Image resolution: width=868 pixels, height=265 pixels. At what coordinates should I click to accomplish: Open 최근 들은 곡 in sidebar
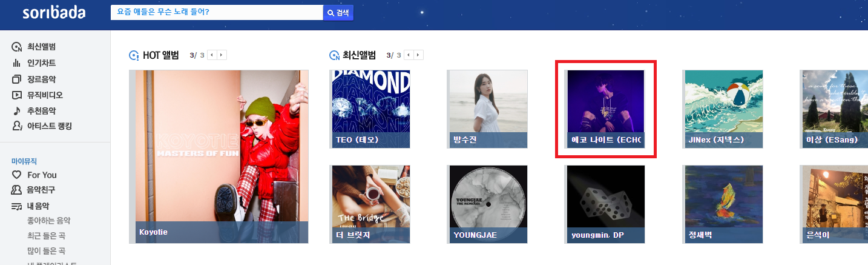[46, 235]
